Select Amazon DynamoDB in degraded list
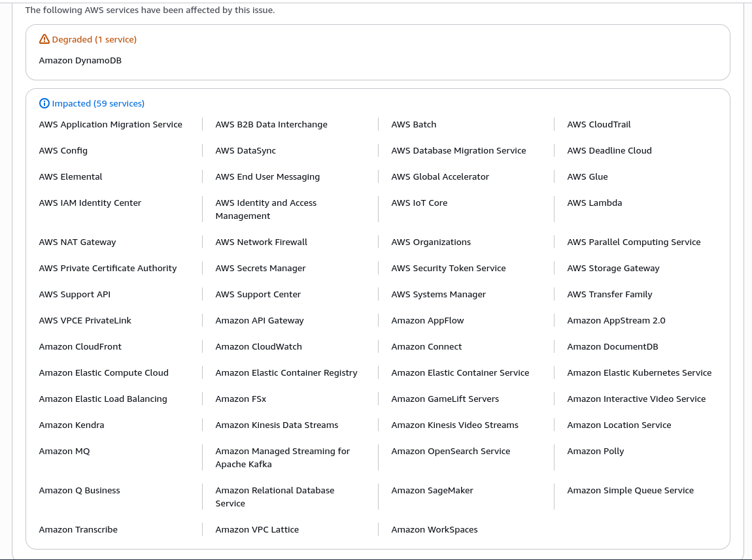 click(80, 60)
